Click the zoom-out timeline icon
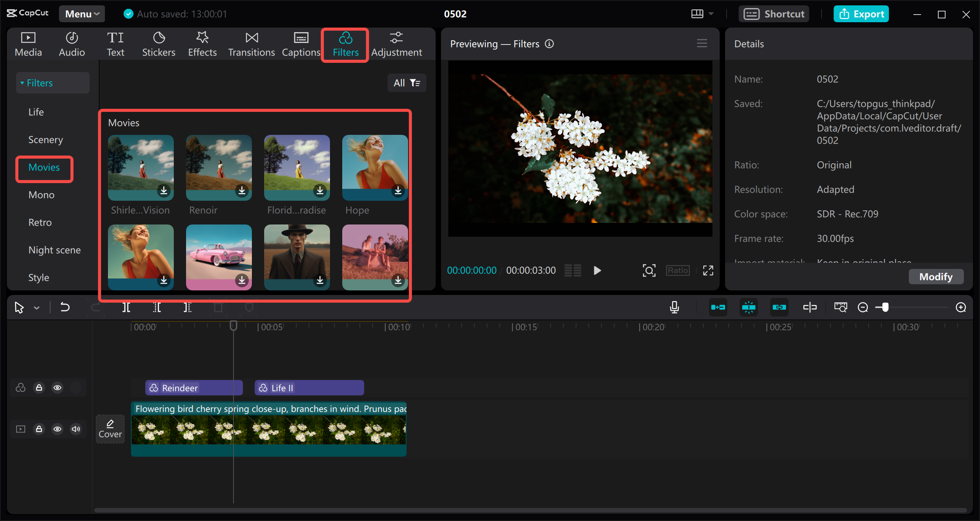Screen dimensions: 980x521 point(863,307)
